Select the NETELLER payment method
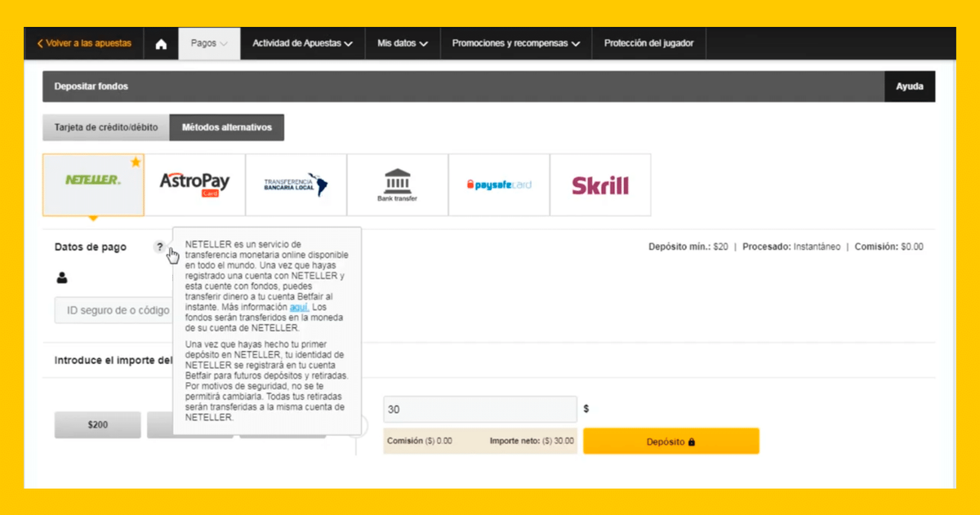 click(x=93, y=184)
